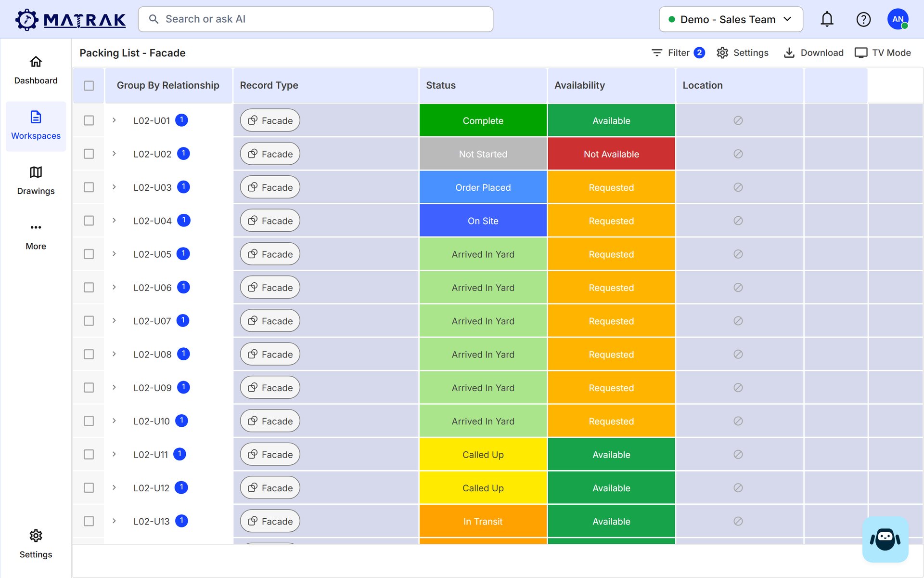Open the Filter button with badge 2

678,53
